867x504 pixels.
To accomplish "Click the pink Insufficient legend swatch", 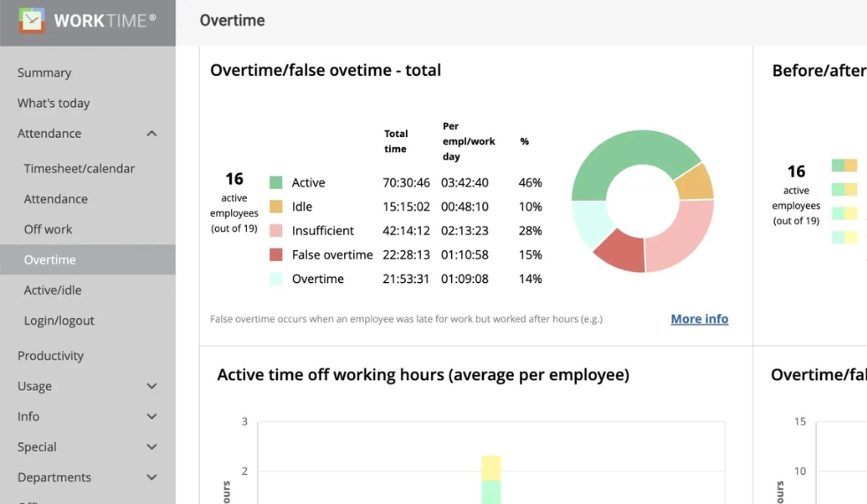I will [x=276, y=231].
